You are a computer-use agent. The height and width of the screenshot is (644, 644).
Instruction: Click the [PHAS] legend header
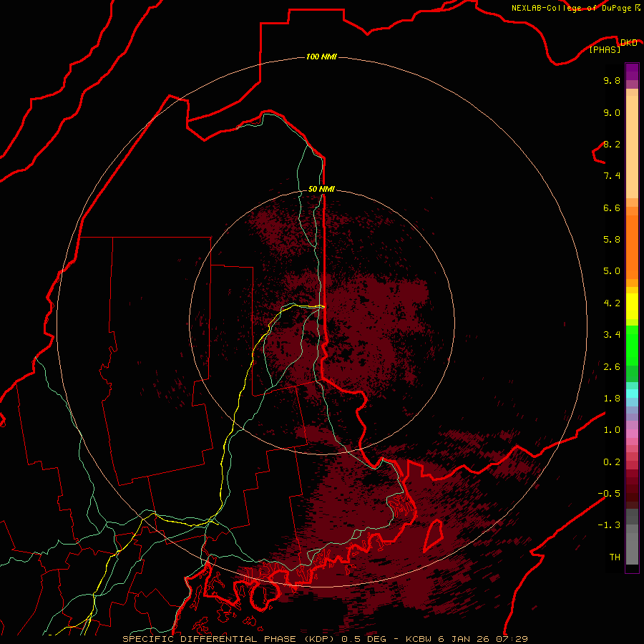[605, 50]
